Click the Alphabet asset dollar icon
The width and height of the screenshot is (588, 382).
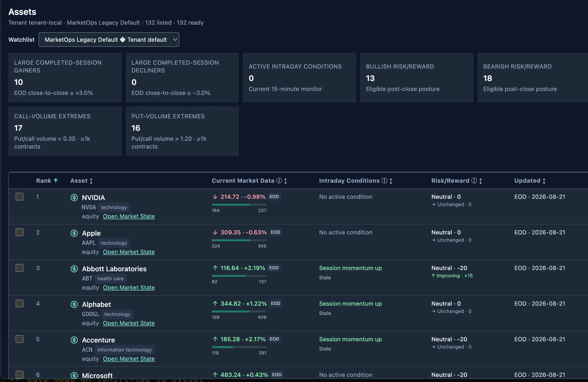point(74,304)
